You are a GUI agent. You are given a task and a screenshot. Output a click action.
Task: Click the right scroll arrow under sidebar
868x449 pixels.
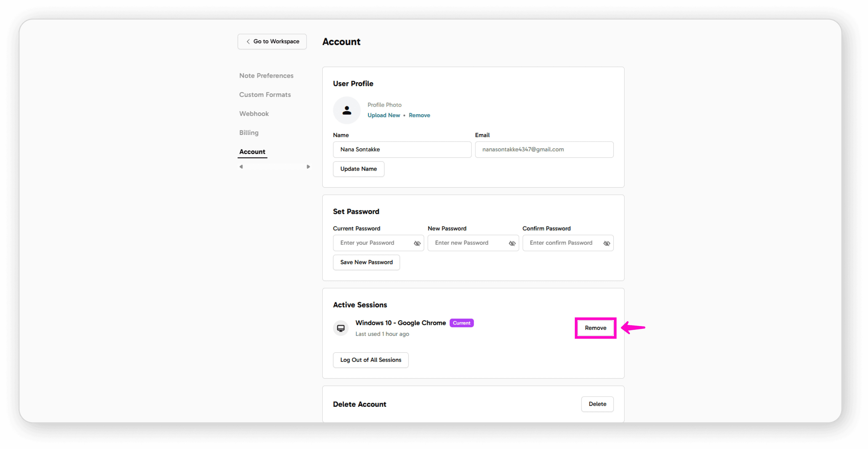(308, 167)
